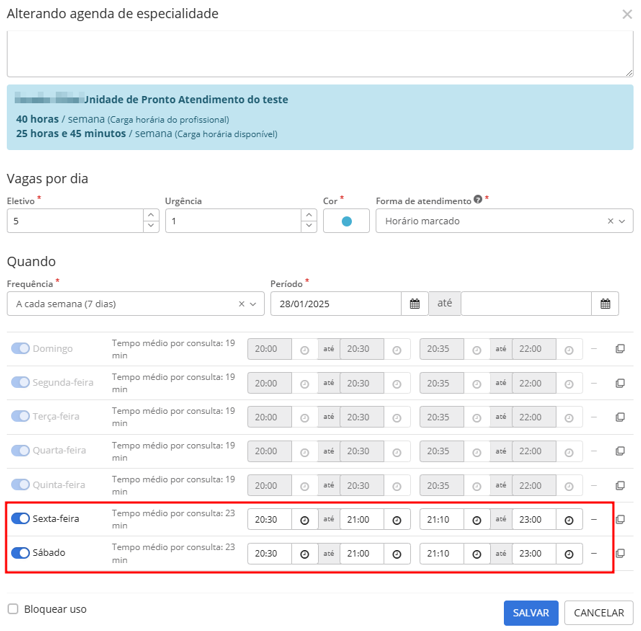Image resolution: width=641 pixels, height=631 pixels.
Task: Toggle the Domingo switch
Action: (20, 348)
